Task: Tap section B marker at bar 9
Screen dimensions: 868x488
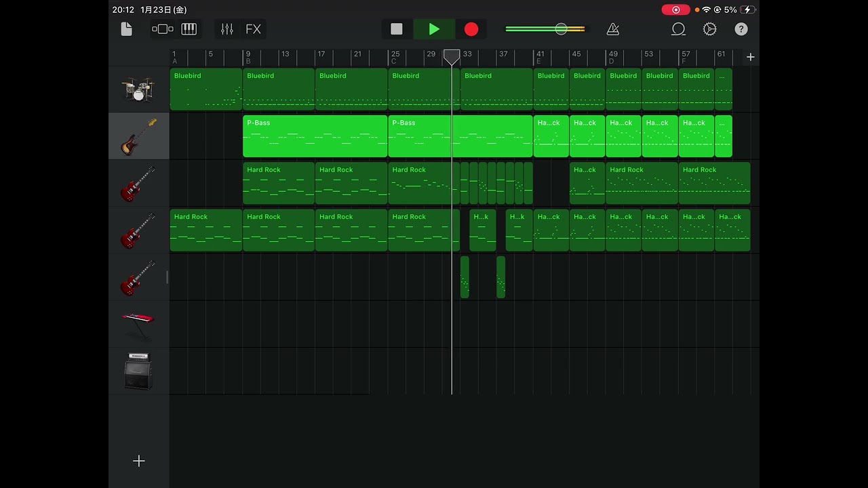Action: (248, 62)
